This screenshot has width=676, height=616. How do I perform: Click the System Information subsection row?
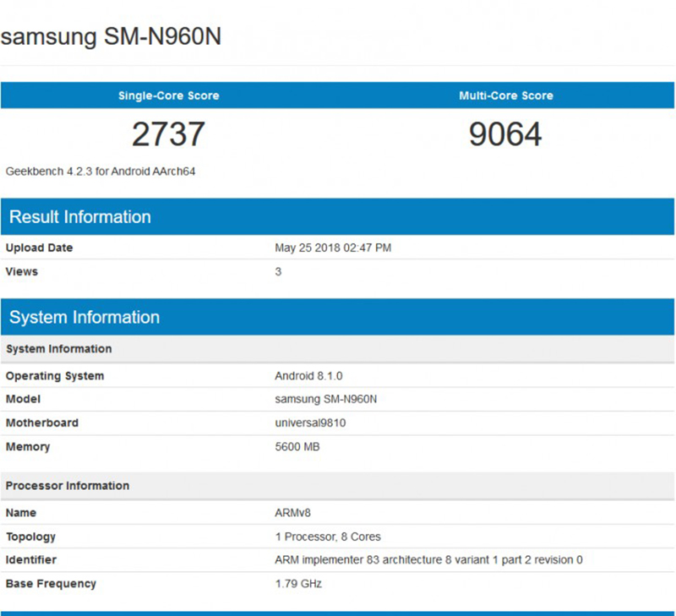click(x=58, y=348)
